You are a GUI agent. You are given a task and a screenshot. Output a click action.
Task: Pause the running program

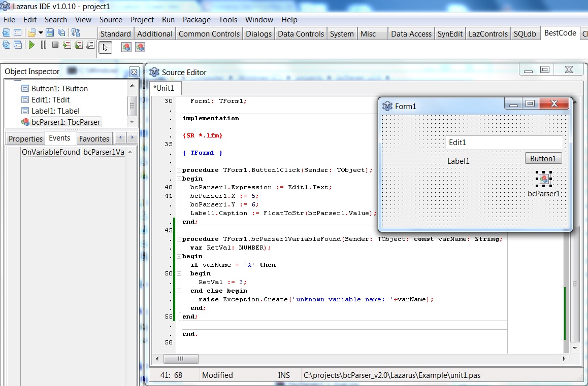44,45
